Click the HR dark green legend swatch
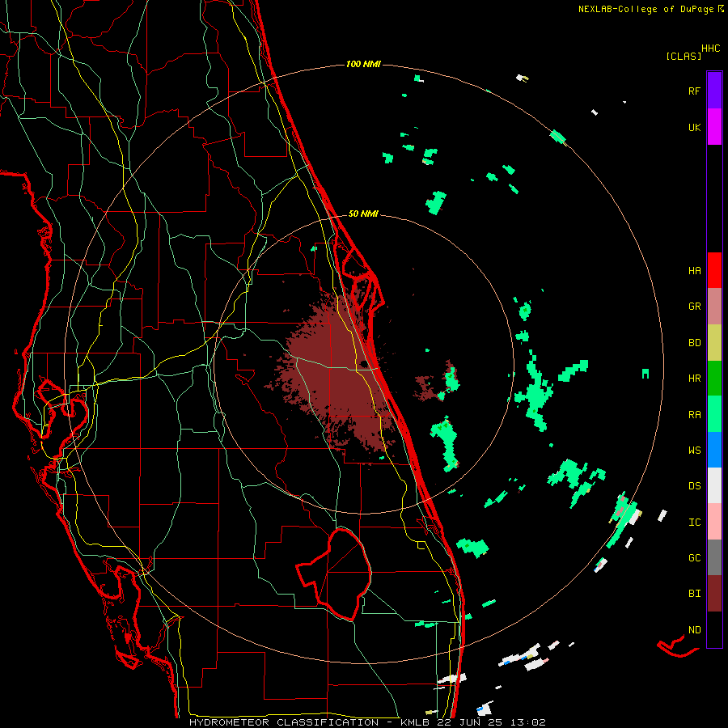The width and height of the screenshot is (728, 728). [x=714, y=379]
